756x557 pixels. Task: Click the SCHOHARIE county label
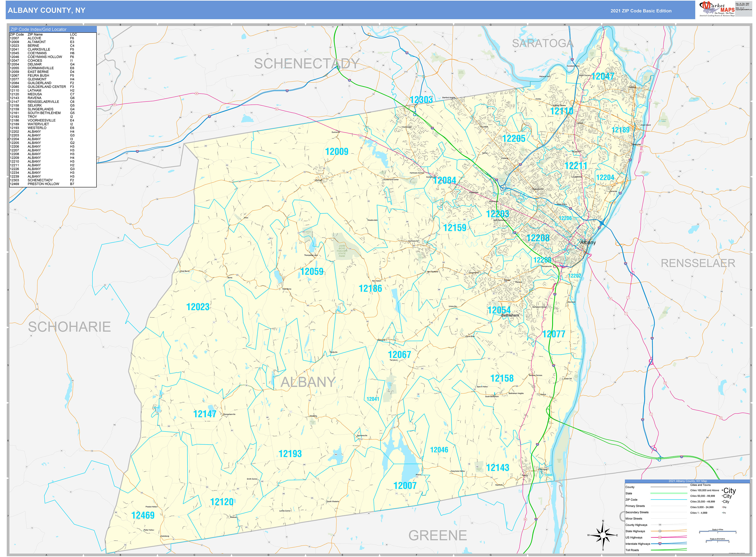pos(69,327)
